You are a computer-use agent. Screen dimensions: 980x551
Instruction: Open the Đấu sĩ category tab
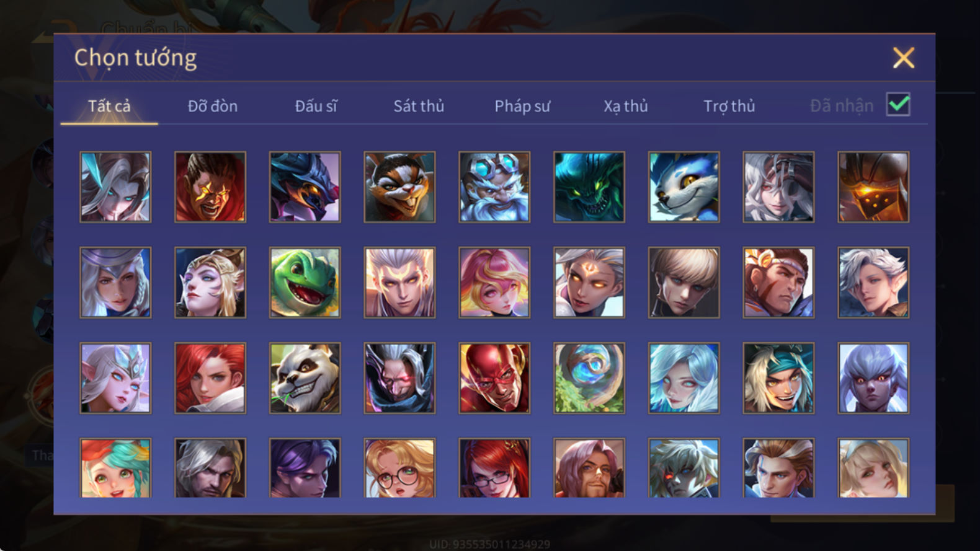[x=316, y=106]
